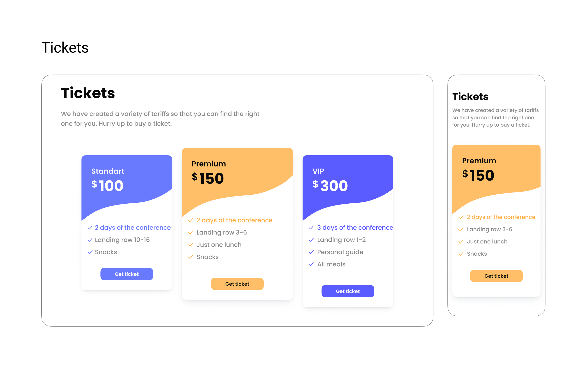Click the checkmark next to 'Landing row 10-16'
The height and width of the screenshot is (367, 588).
90,240
